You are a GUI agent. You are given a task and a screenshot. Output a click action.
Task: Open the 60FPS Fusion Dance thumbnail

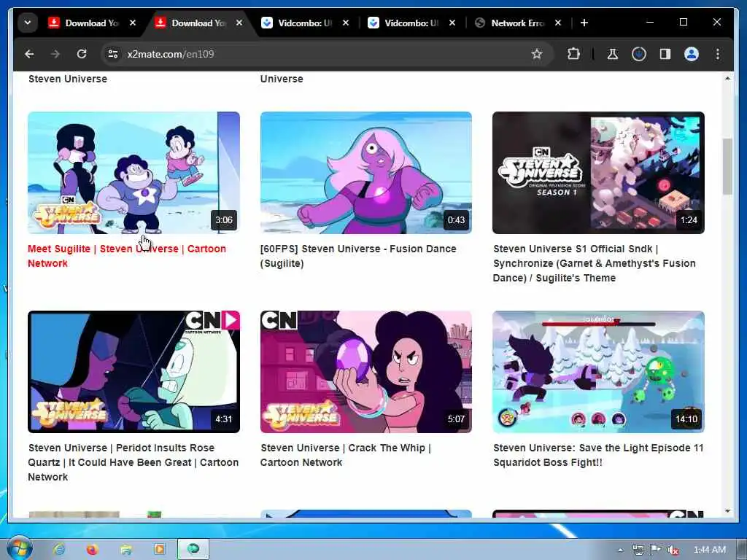(366, 172)
